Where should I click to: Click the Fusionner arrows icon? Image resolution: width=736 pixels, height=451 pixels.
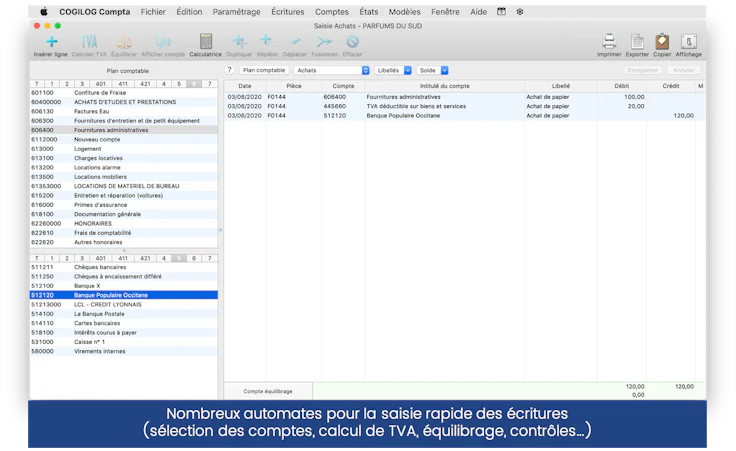(324, 42)
